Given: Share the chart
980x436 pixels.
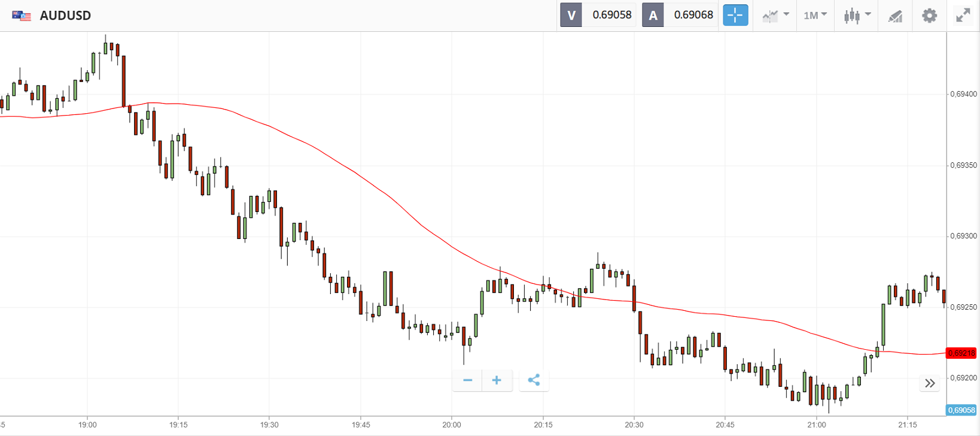Looking at the screenshot, I should tap(534, 380).
